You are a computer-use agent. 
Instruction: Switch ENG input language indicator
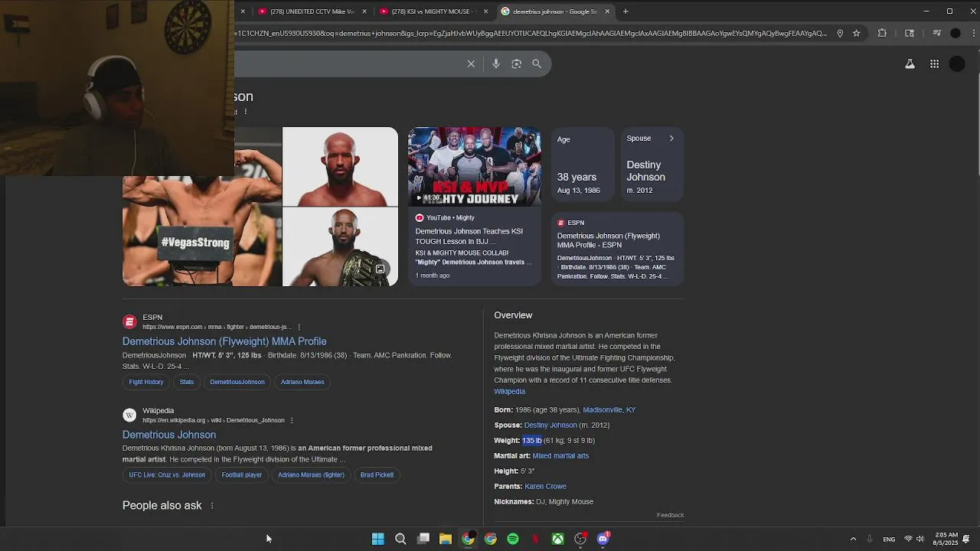tap(889, 539)
